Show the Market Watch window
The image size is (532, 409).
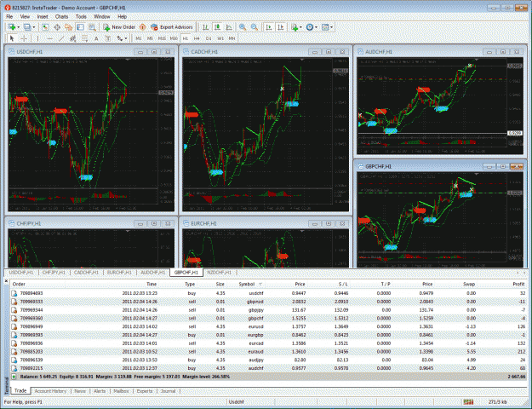coord(45,27)
